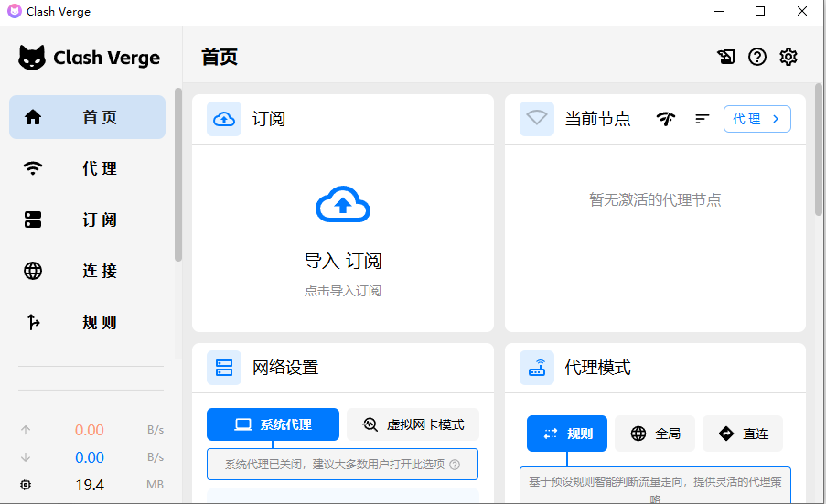Click the download speed 0.00 value
Screen dimensions: 826x504
coord(89,457)
